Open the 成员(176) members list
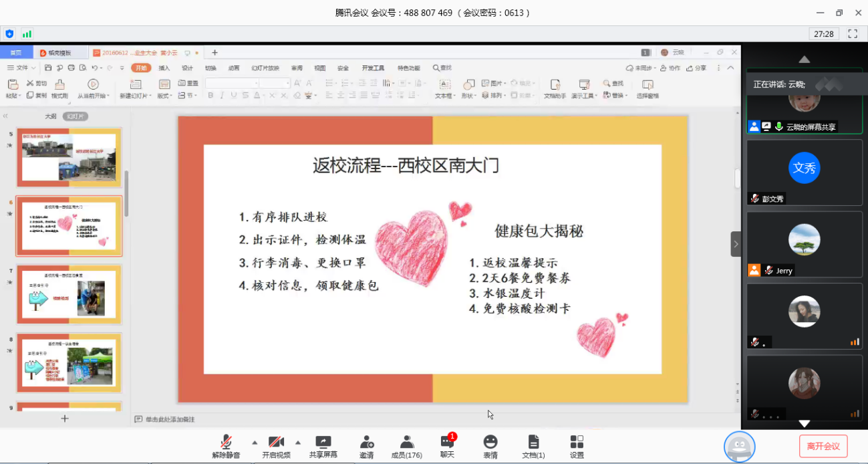 [406, 446]
